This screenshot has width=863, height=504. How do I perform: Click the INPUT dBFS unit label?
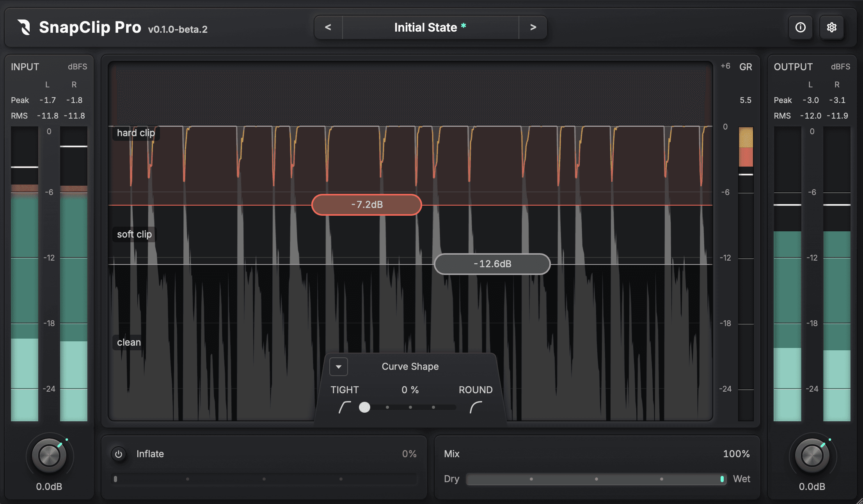click(77, 67)
